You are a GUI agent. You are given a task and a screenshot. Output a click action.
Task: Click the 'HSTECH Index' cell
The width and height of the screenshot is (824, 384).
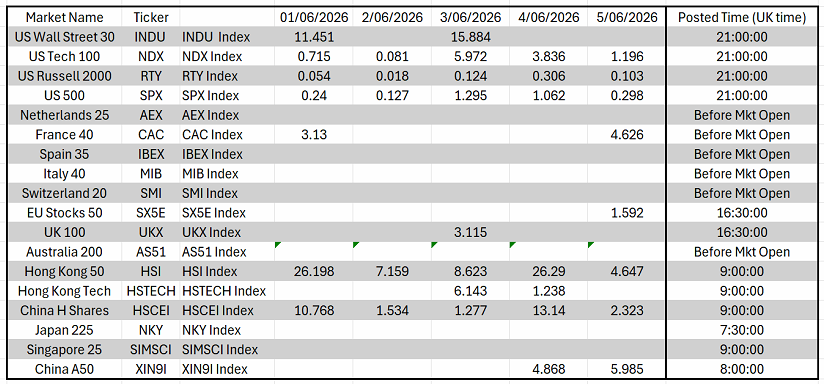(227, 291)
